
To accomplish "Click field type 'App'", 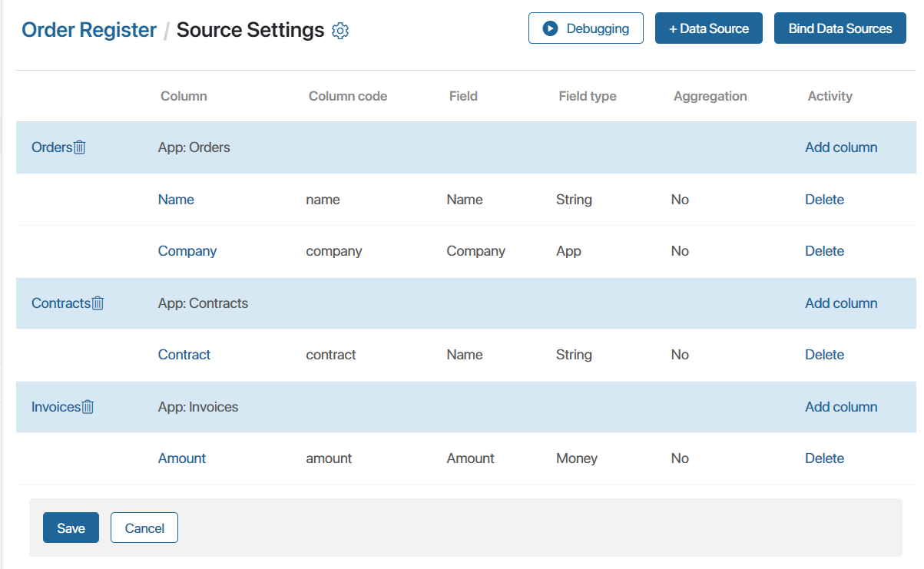I will [569, 251].
